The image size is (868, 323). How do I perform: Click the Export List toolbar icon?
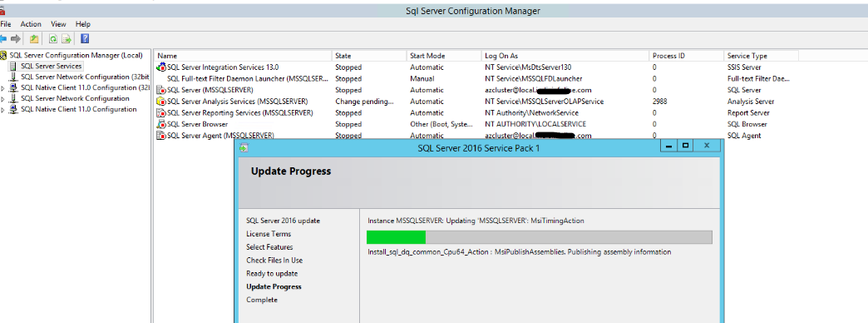pyautogui.click(x=67, y=39)
